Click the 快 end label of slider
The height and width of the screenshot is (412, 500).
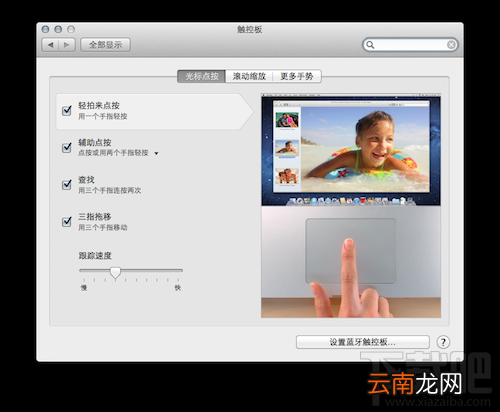(x=178, y=288)
